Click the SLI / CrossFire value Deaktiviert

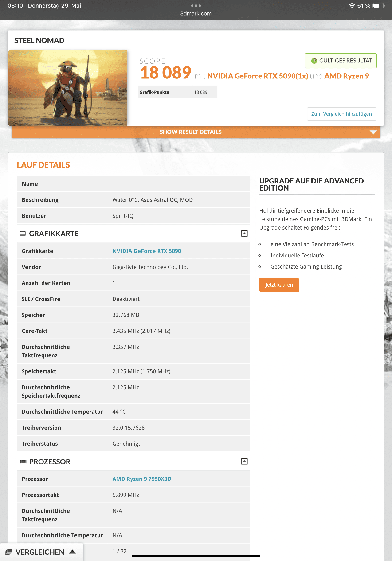tap(126, 299)
